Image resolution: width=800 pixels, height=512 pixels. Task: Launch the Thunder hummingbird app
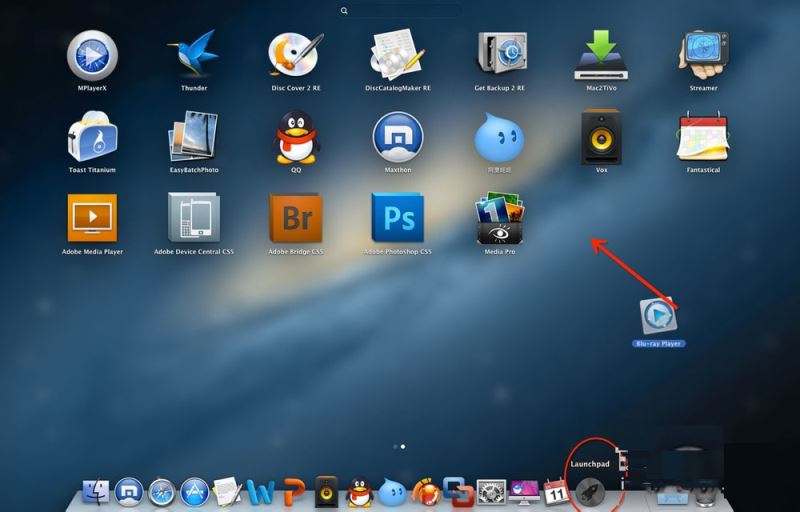[194, 53]
